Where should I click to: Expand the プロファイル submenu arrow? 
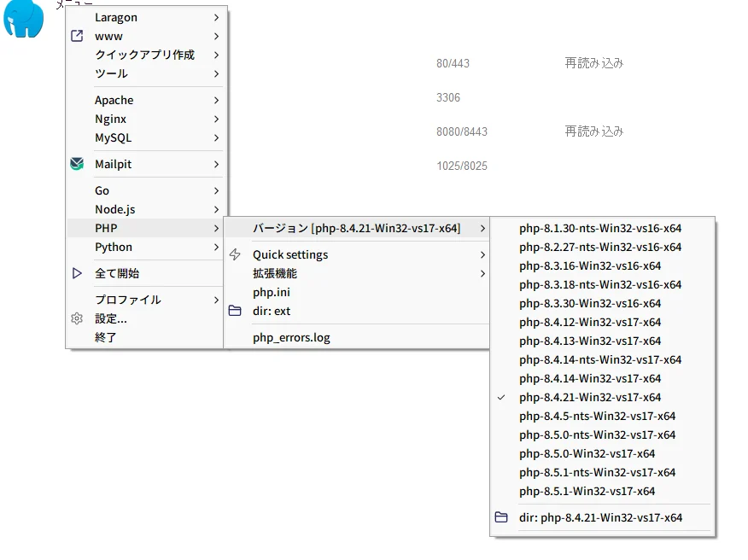(x=217, y=300)
